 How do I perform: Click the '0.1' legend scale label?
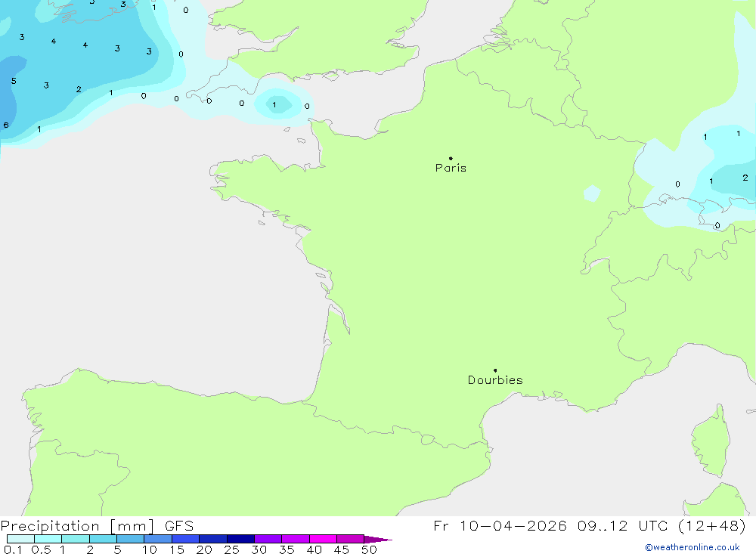13,549
